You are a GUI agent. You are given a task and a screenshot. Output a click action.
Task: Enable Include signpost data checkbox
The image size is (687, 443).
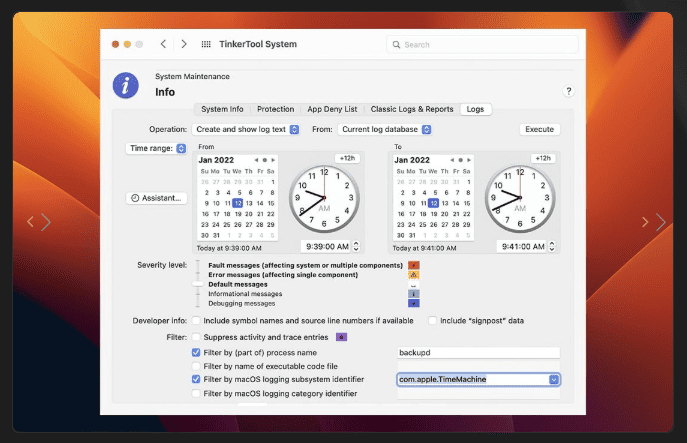[x=432, y=321]
